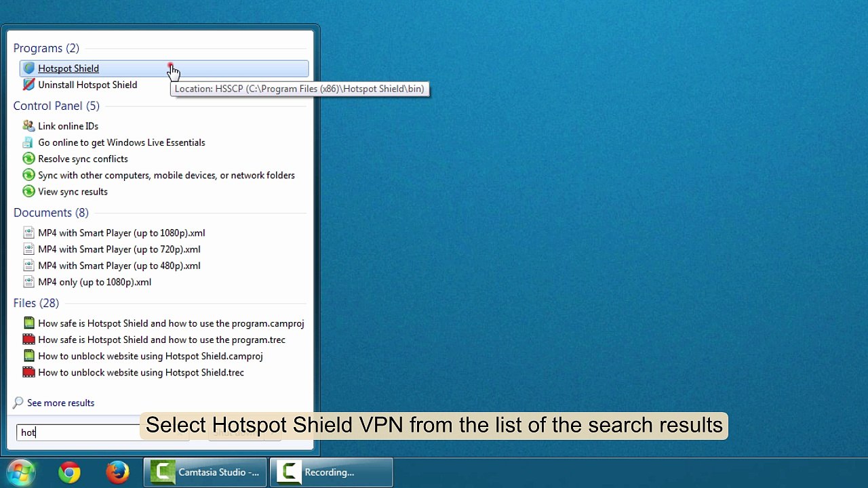Open MP4 with Smart Player (up to 720p).xml
This screenshot has width=868, height=488.
click(x=119, y=249)
